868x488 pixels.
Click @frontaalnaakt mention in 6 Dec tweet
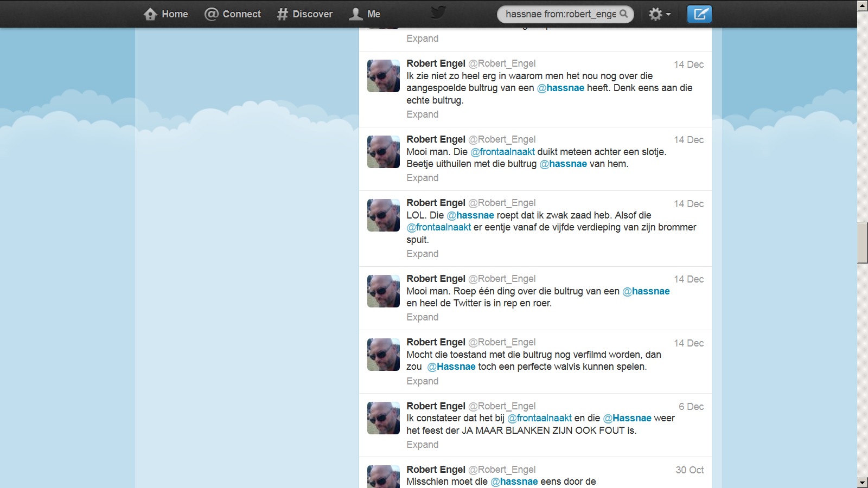click(x=539, y=418)
